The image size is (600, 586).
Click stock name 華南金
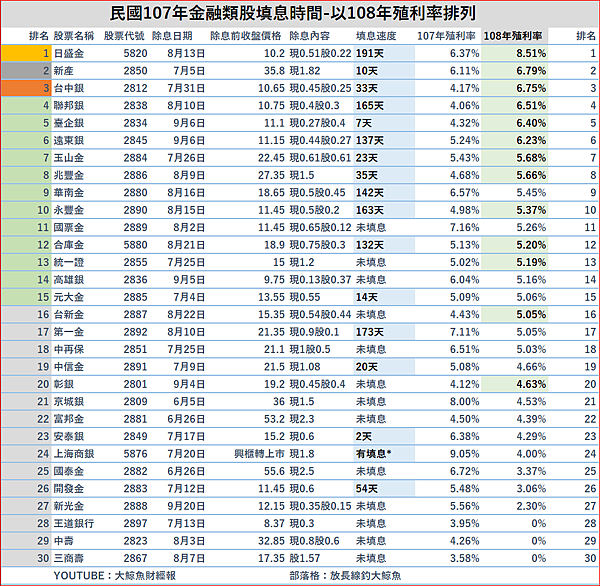point(68,193)
